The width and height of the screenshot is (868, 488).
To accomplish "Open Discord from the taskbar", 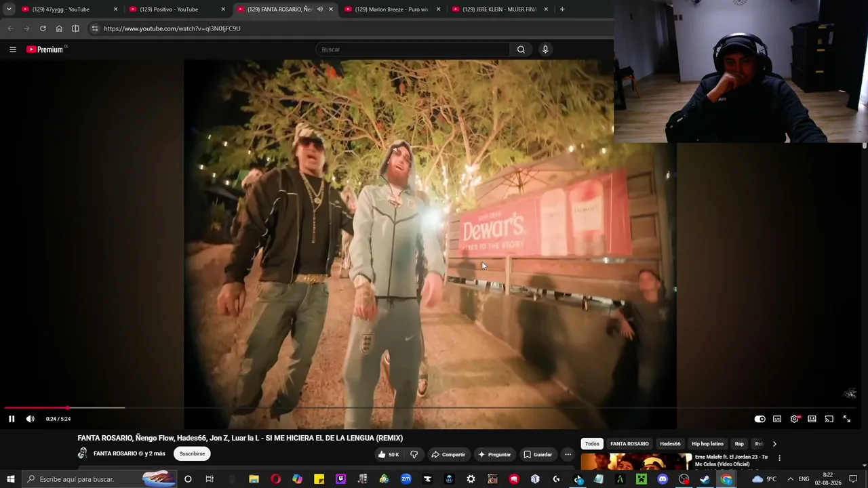I will (x=663, y=479).
